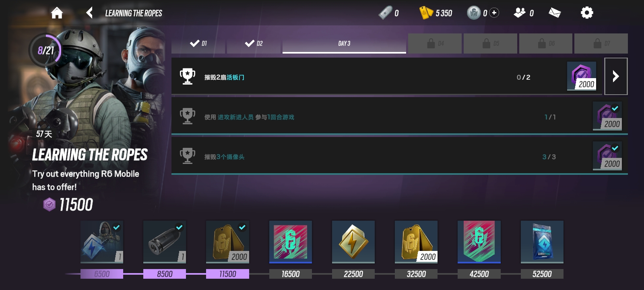
Task: Tap the checked 2000 reward on 3/3 mission
Action: [x=607, y=155]
